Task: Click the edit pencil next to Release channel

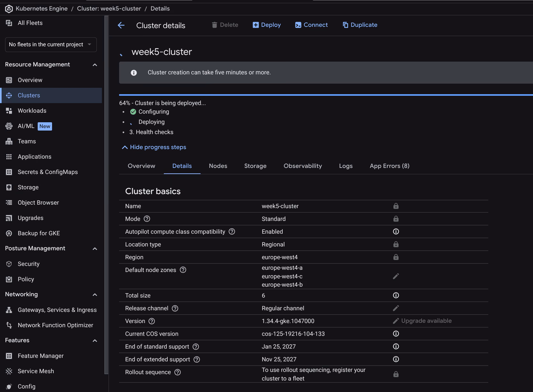Action: point(396,308)
